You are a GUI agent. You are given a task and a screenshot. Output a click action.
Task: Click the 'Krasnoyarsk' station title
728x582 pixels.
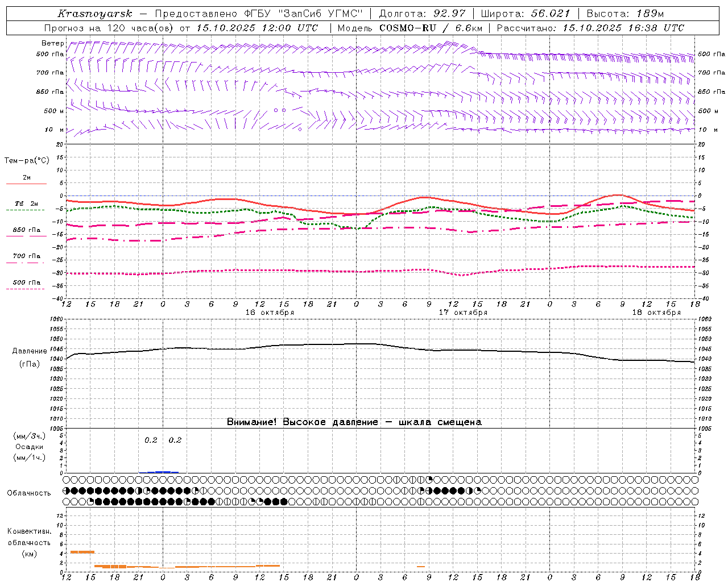(95, 14)
